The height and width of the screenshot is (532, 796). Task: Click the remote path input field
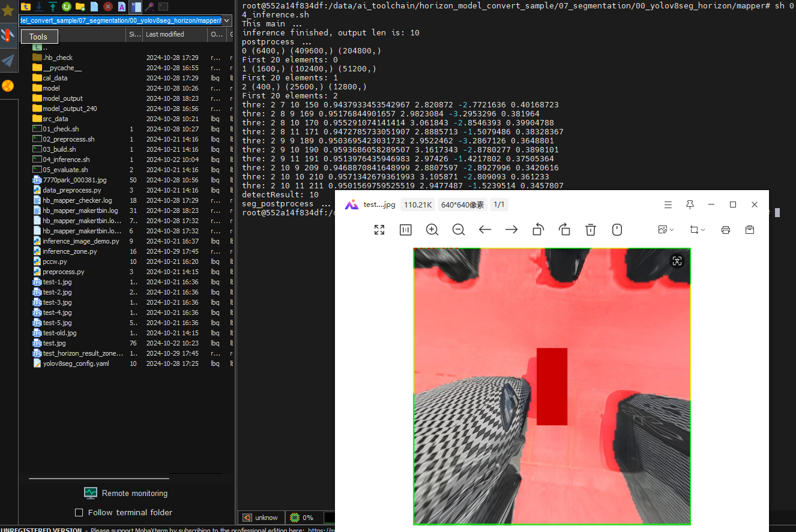click(120, 20)
